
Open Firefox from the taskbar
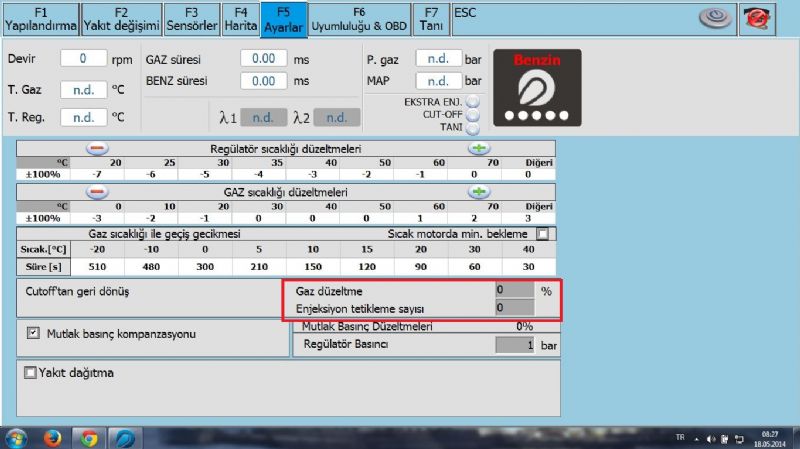(53, 437)
